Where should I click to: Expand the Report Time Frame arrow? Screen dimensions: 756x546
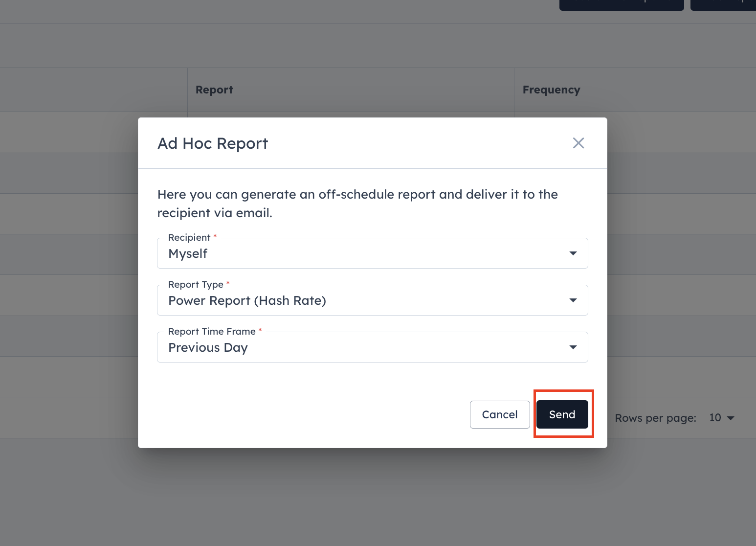pyautogui.click(x=573, y=347)
